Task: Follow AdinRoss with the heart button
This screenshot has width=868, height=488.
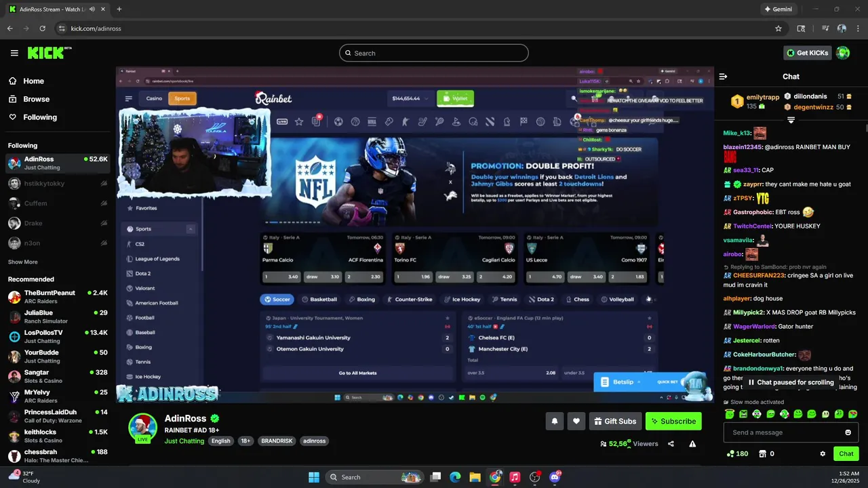Action: 576,421
